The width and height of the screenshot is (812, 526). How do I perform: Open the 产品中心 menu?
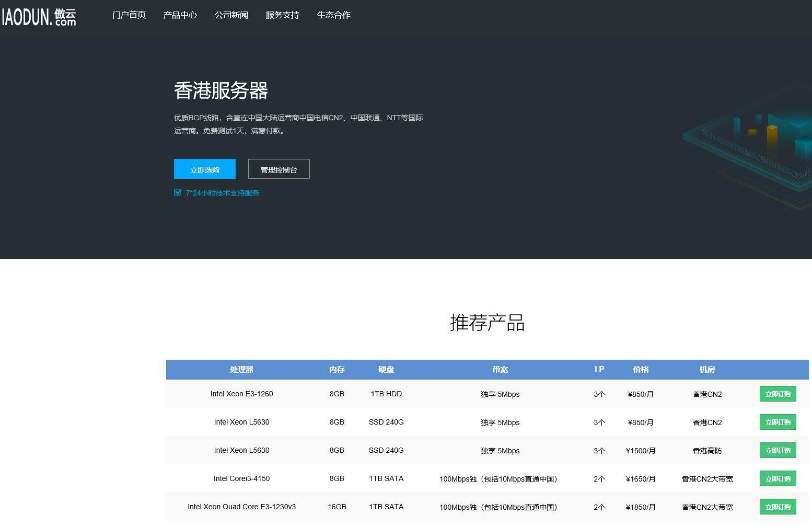tap(180, 15)
